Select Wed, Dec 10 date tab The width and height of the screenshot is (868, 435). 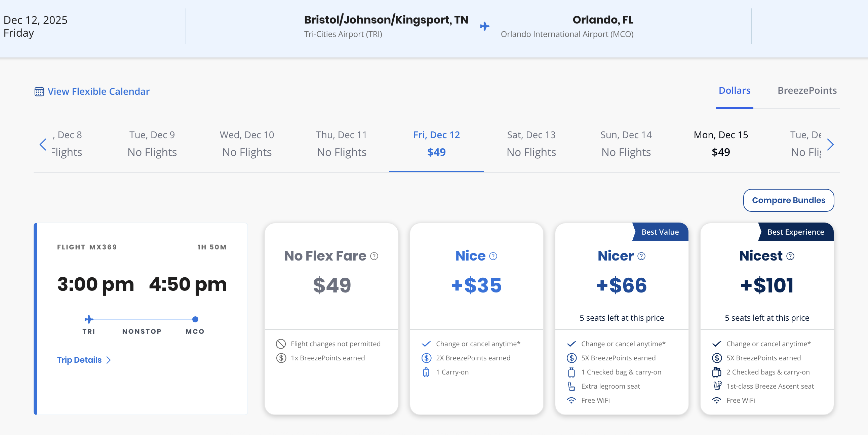click(x=247, y=144)
